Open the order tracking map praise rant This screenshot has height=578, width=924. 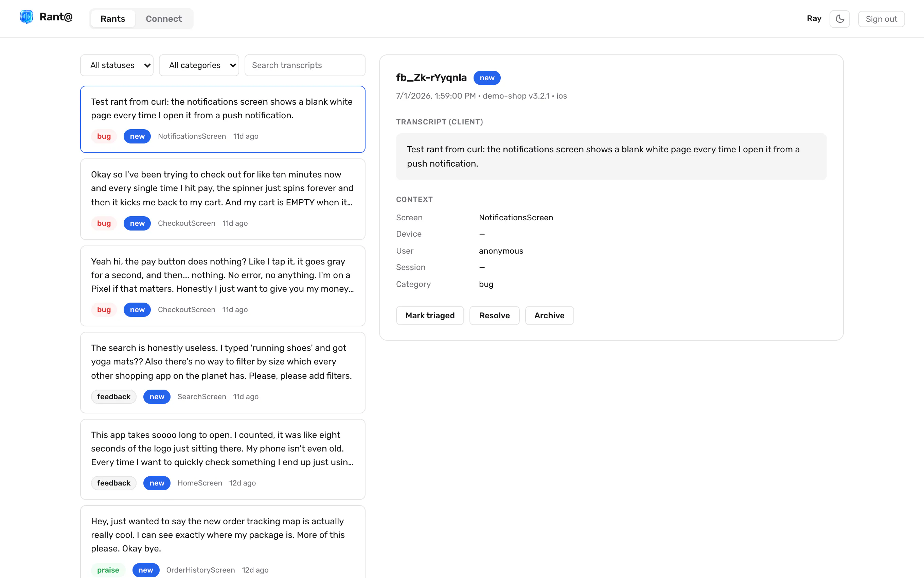point(223,542)
